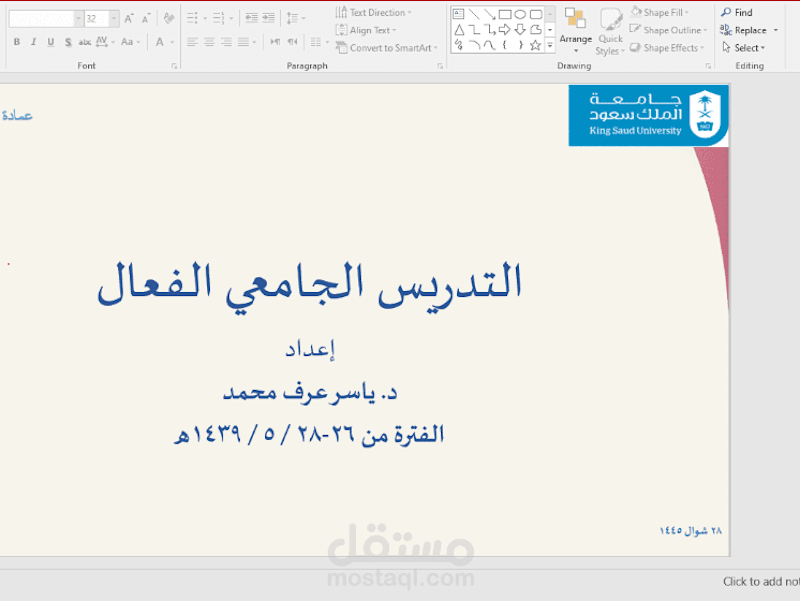Click the Clear All Formatting eraser icon
This screenshot has width=800, height=601.
(169, 19)
